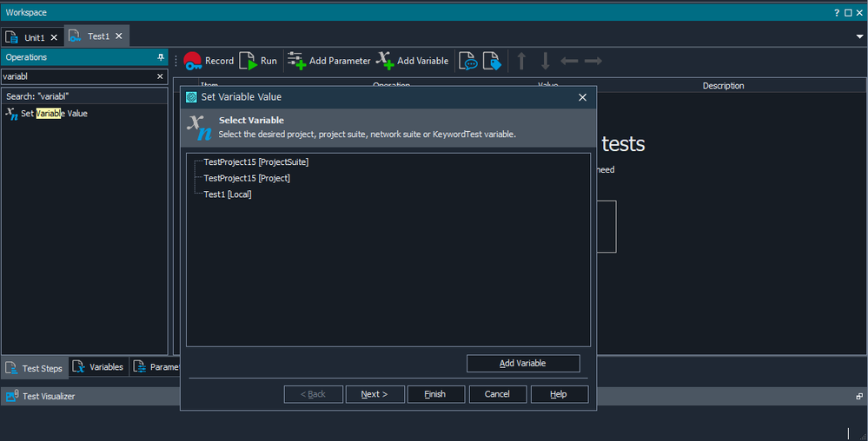Switch to the Unit1 tab
The width and height of the screenshot is (868, 441).
click(x=34, y=37)
